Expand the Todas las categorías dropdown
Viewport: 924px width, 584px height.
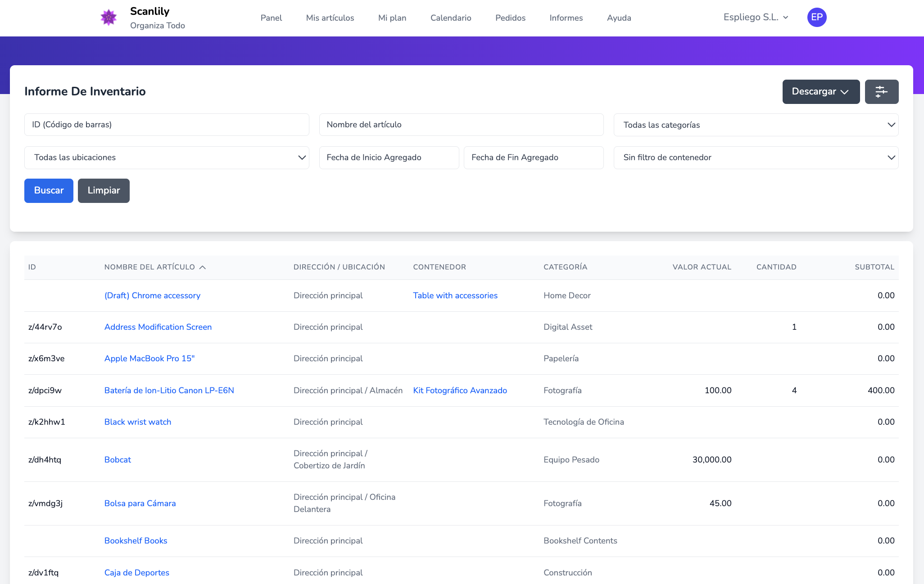(756, 125)
